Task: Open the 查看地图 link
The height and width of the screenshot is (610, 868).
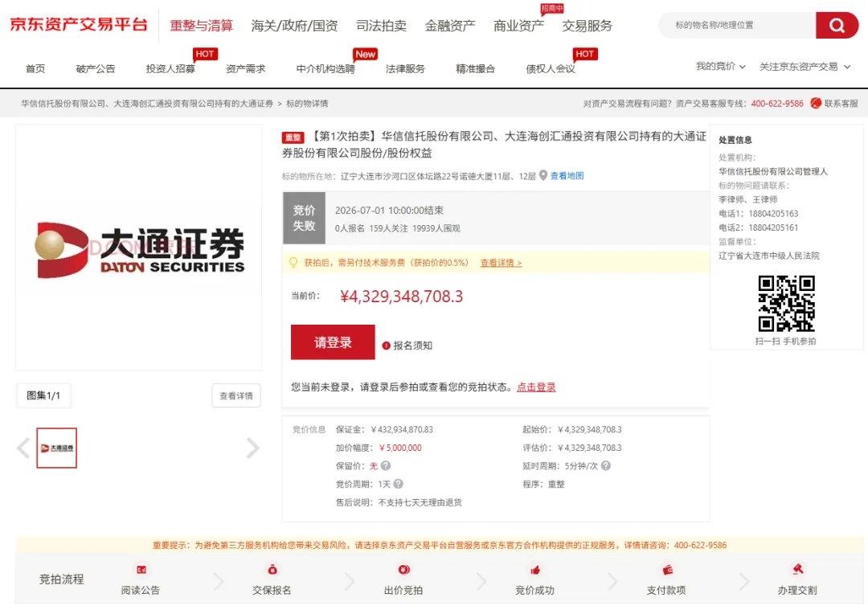Action: coord(567,175)
